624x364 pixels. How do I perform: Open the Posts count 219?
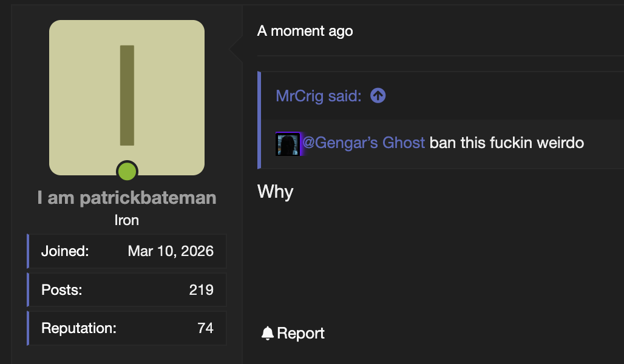202,289
